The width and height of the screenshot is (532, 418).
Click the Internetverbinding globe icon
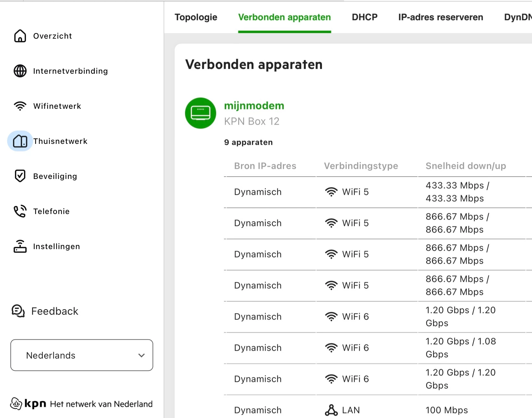[20, 71]
